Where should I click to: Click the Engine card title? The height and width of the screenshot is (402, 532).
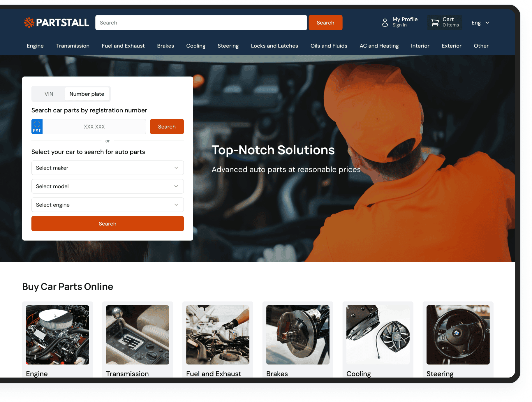pos(37,373)
